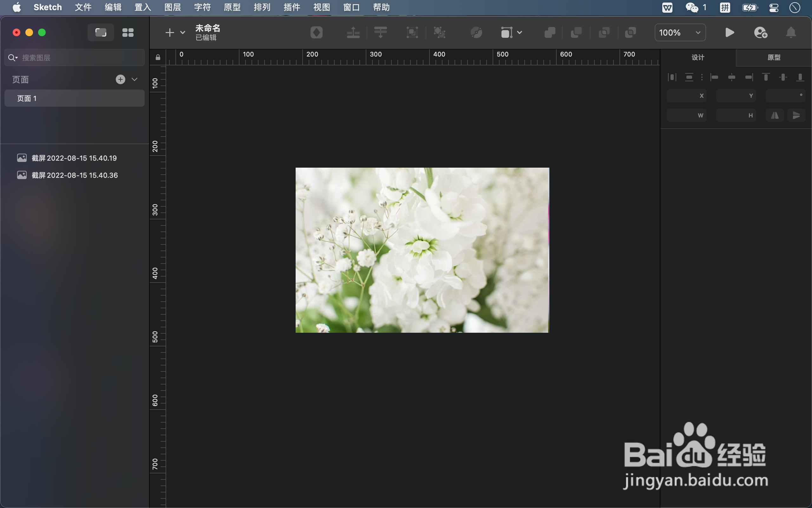This screenshot has height=508, width=812.
Task: Toggle the ruler lock icon
Action: click(x=158, y=57)
